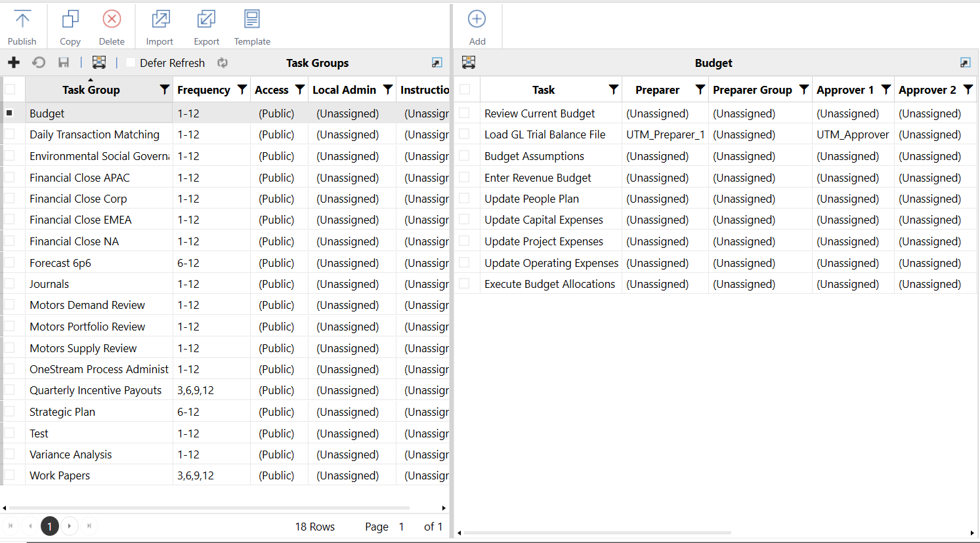Click the UTM_Approver cell
The image size is (980, 543).
(853, 134)
